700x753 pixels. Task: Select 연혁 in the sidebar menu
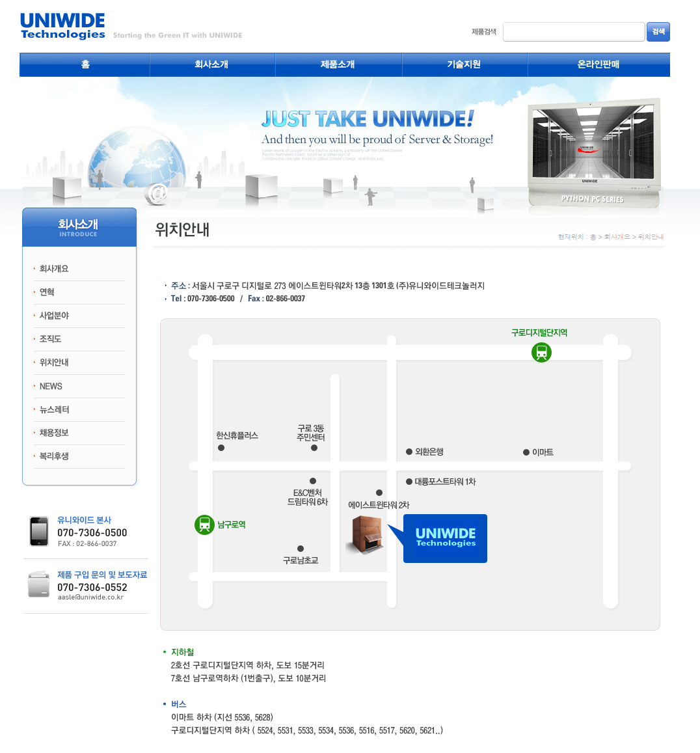47,292
